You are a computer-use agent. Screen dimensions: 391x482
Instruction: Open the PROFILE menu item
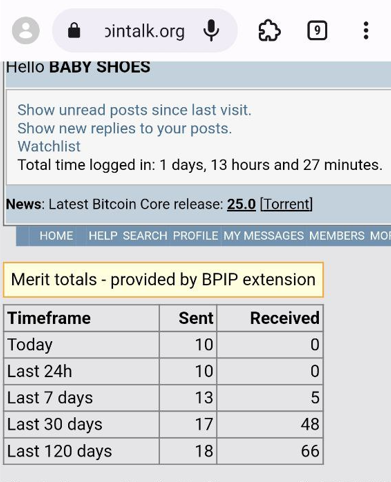(x=195, y=236)
